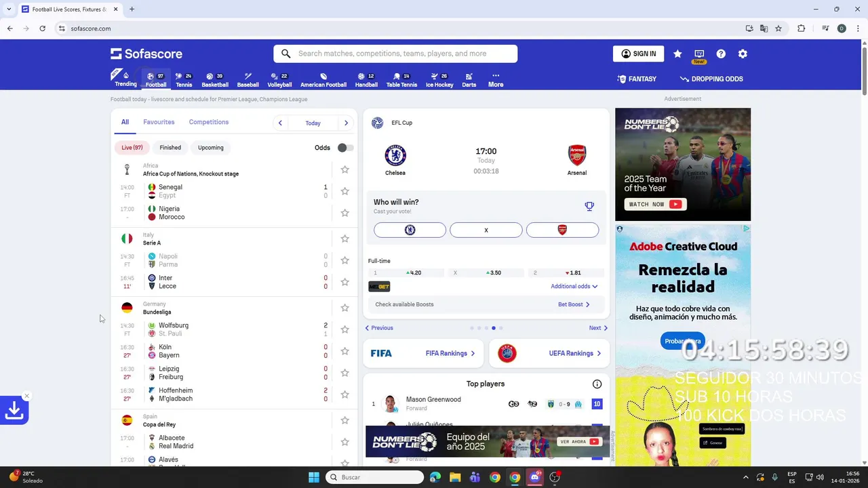
Task: Filter by Finished matches
Action: tap(170, 147)
